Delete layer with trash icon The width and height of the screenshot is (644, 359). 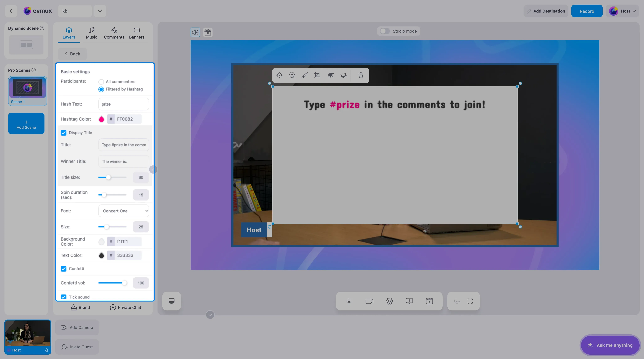pyautogui.click(x=361, y=75)
